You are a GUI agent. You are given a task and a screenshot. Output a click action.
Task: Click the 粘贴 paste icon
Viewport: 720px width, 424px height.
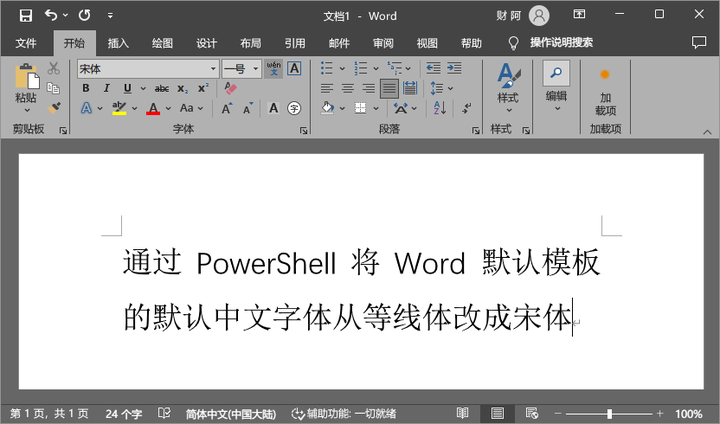pos(27,76)
